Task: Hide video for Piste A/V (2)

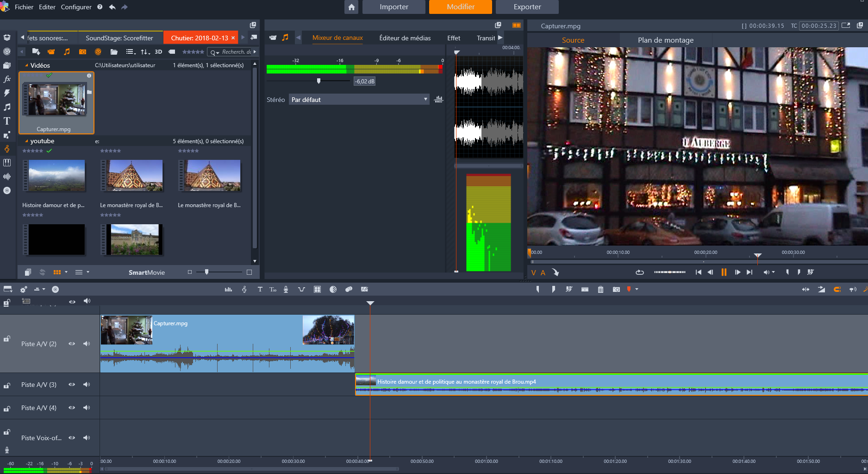Action: point(72,344)
